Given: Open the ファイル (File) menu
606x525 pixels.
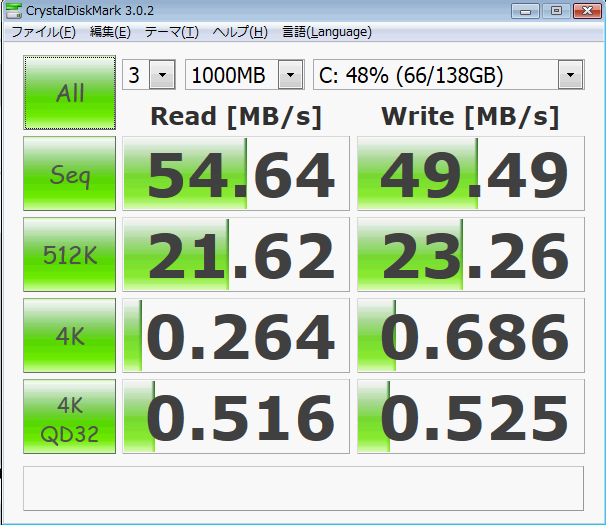Looking at the screenshot, I should (42, 32).
